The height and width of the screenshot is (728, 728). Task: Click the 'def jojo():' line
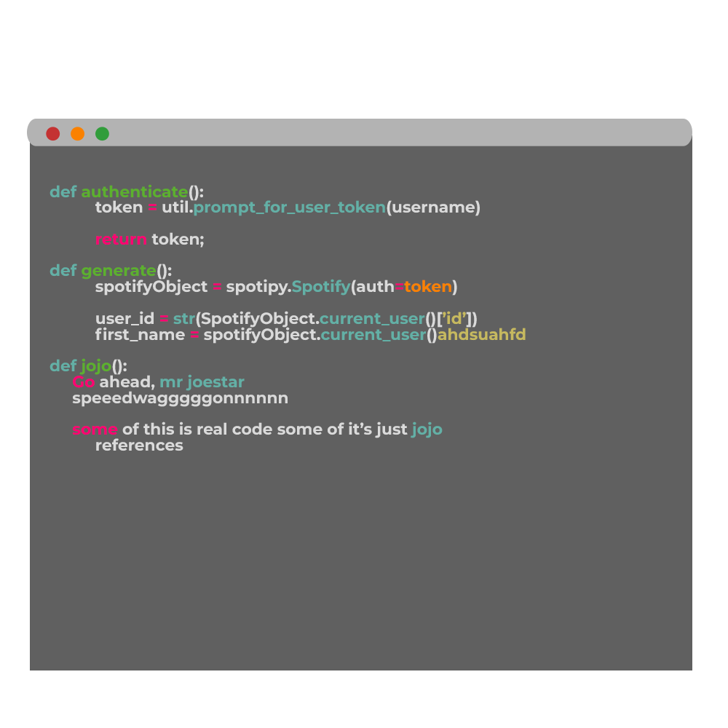pyautogui.click(x=88, y=366)
